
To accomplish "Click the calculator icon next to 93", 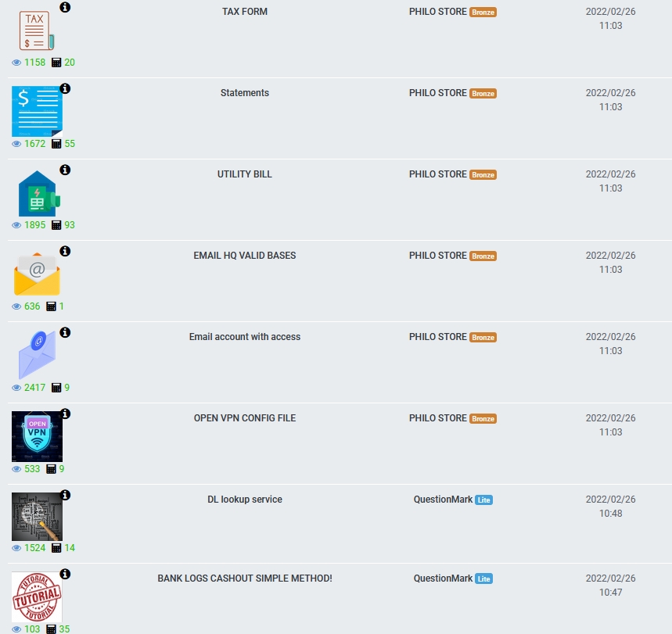I will pos(56,225).
